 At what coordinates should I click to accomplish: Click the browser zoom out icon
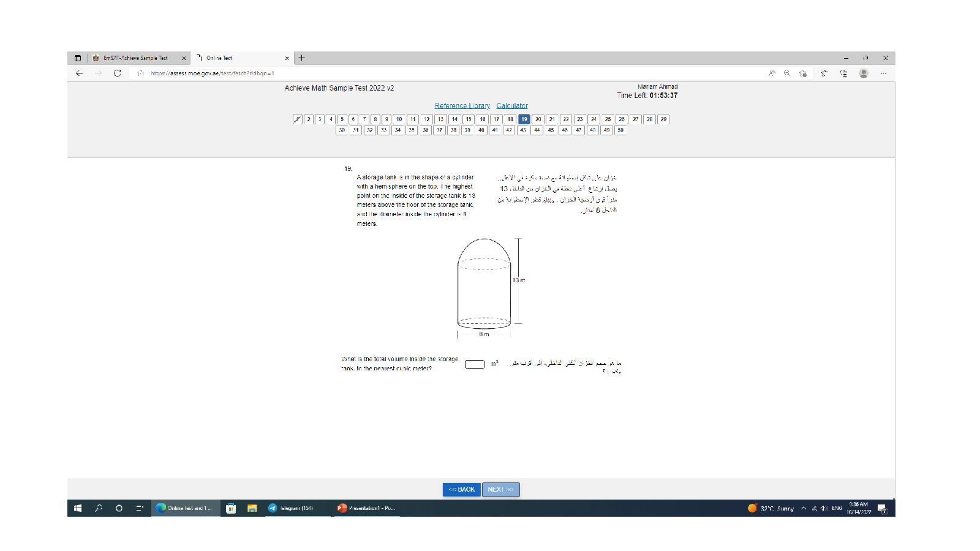787,73
